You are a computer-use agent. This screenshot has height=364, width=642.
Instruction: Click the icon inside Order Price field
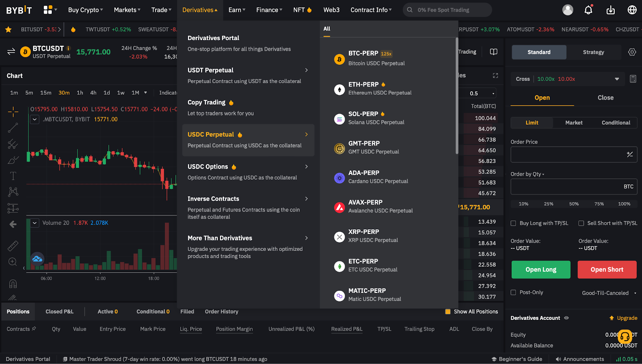630,154
